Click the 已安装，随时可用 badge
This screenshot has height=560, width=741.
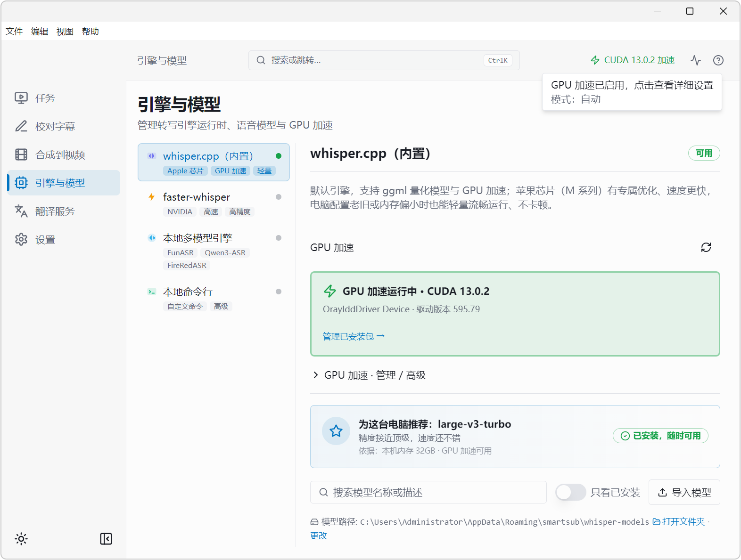click(x=660, y=436)
